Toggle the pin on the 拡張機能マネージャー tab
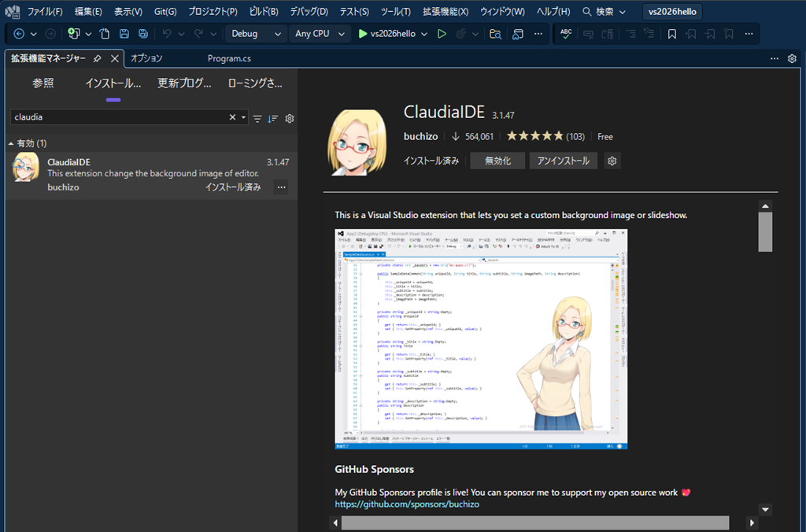Image resolution: width=806 pixels, height=532 pixels. [x=97, y=59]
